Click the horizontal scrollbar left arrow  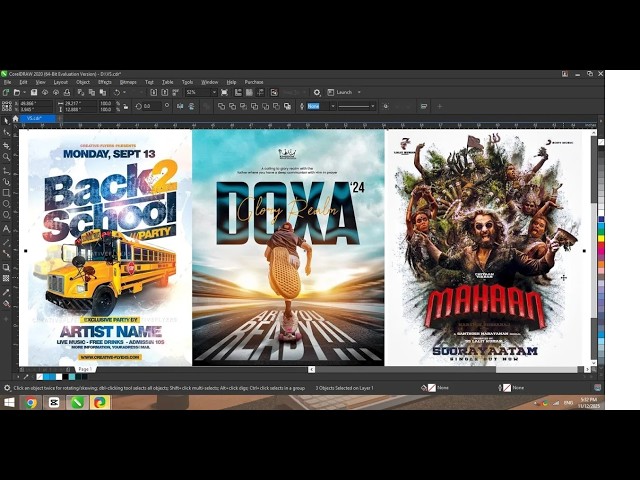tap(311, 369)
